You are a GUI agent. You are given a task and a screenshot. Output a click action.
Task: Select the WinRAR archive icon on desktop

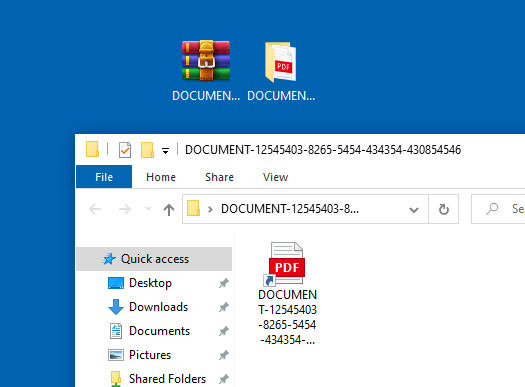(x=206, y=61)
